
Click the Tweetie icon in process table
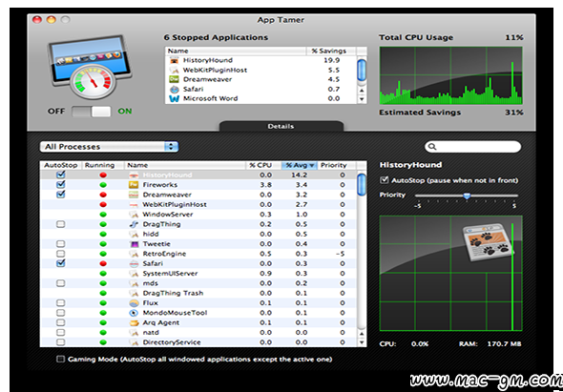pyautogui.click(x=134, y=244)
